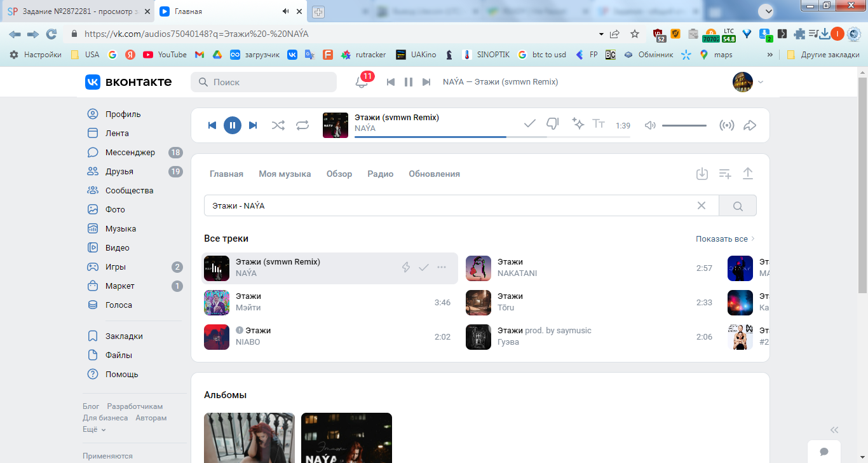Mute the volume speaker icon
The image size is (868, 463).
(650, 125)
